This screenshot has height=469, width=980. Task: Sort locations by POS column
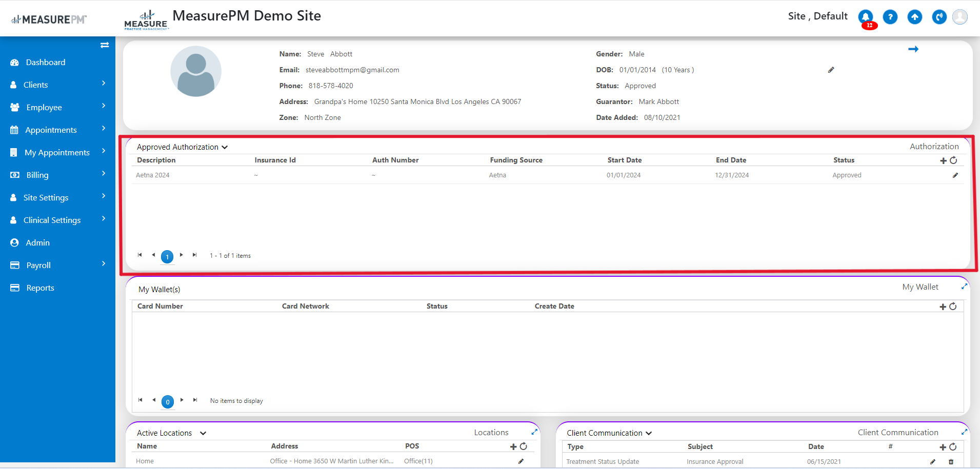click(x=412, y=446)
